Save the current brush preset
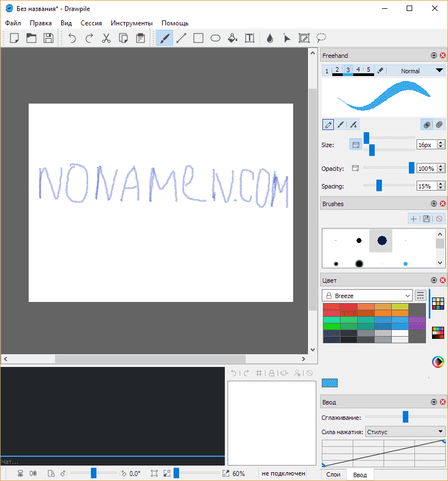The image size is (448, 481). pos(426,219)
